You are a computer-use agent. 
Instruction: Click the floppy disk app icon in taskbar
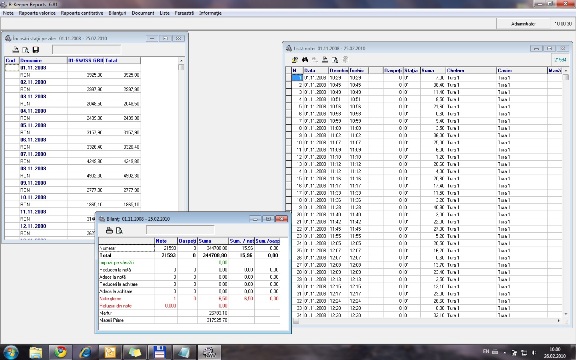click(x=159, y=352)
